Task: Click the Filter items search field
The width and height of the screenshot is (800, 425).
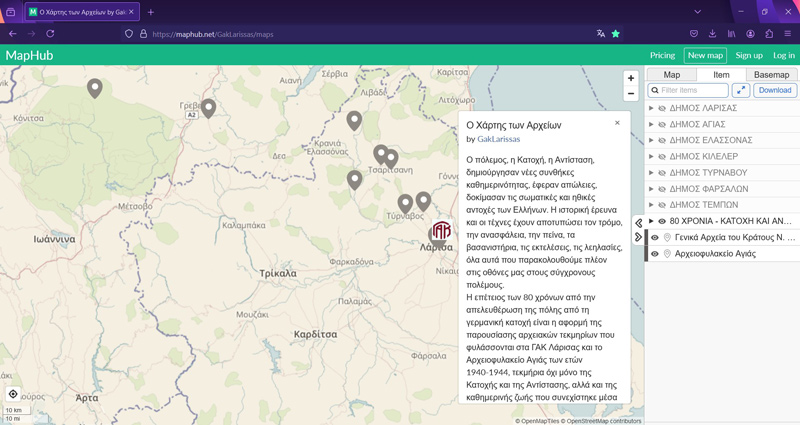Action: tap(692, 91)
